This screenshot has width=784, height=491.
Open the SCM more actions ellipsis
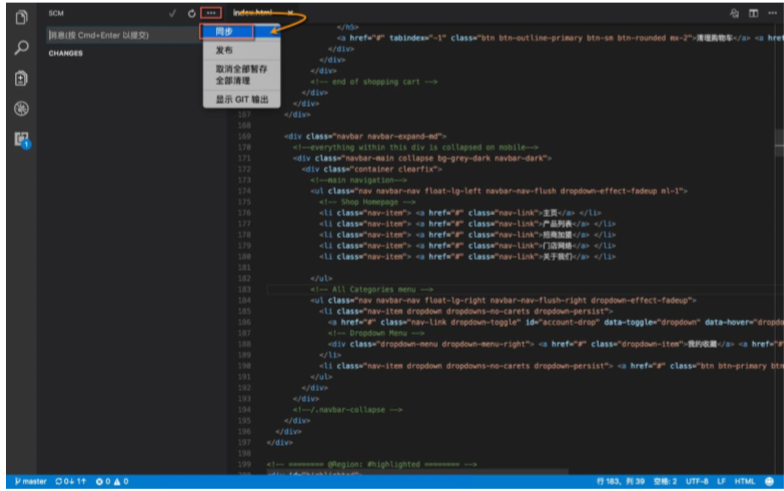[211, 13]
